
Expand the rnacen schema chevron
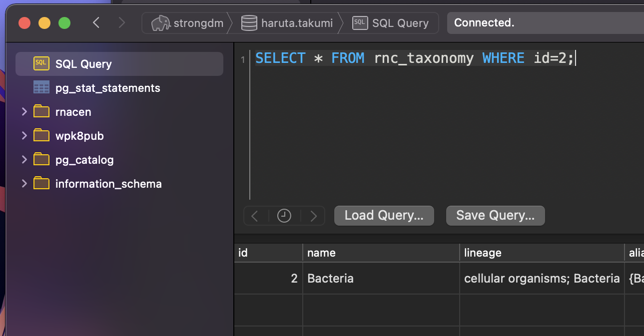(24, 111)
